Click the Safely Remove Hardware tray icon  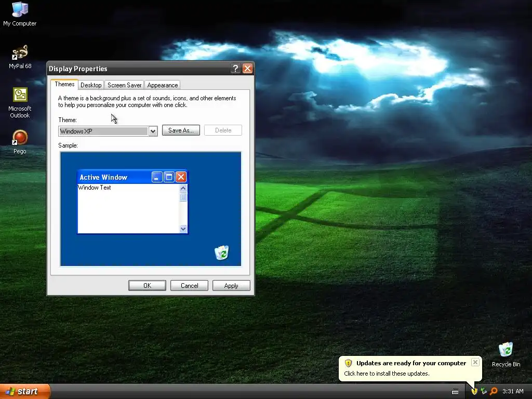tap(484, 391)
